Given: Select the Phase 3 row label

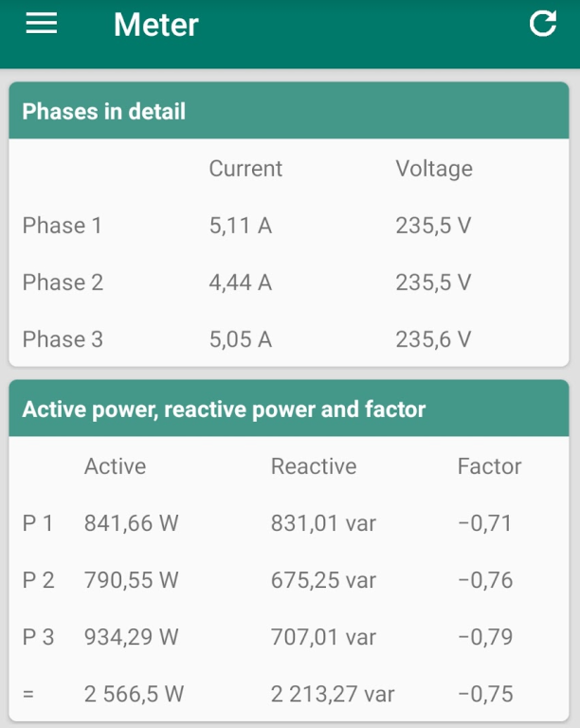Looking at the screenshot, I should (x=63, y=339).
